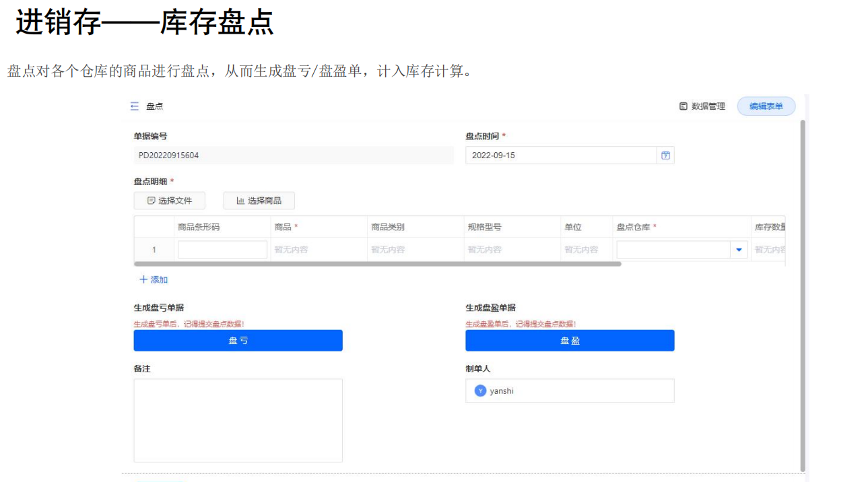Open 数据管理 data management
The image size is (868, 482).
click(x=702, y=106)
